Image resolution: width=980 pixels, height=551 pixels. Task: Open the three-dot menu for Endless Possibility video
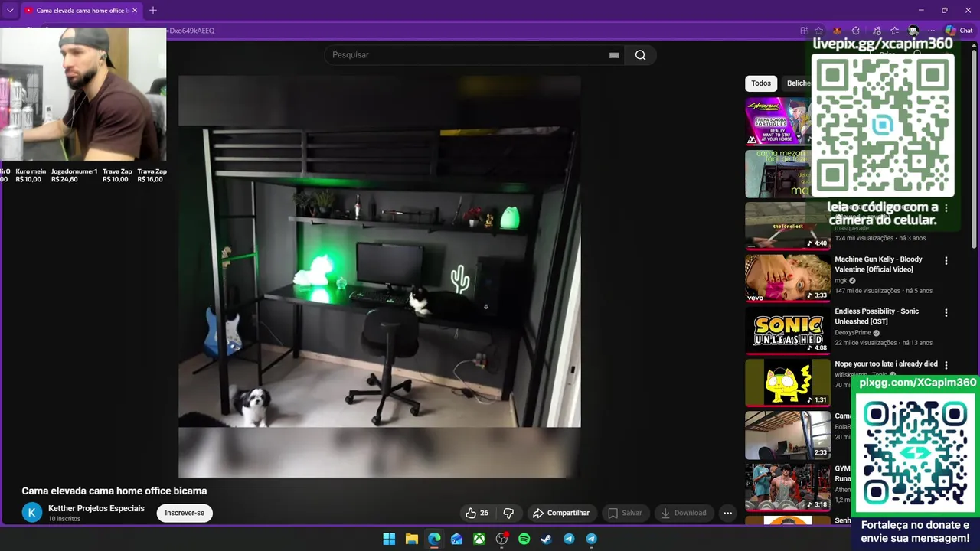pyautogui.click(x=946, y=312)
